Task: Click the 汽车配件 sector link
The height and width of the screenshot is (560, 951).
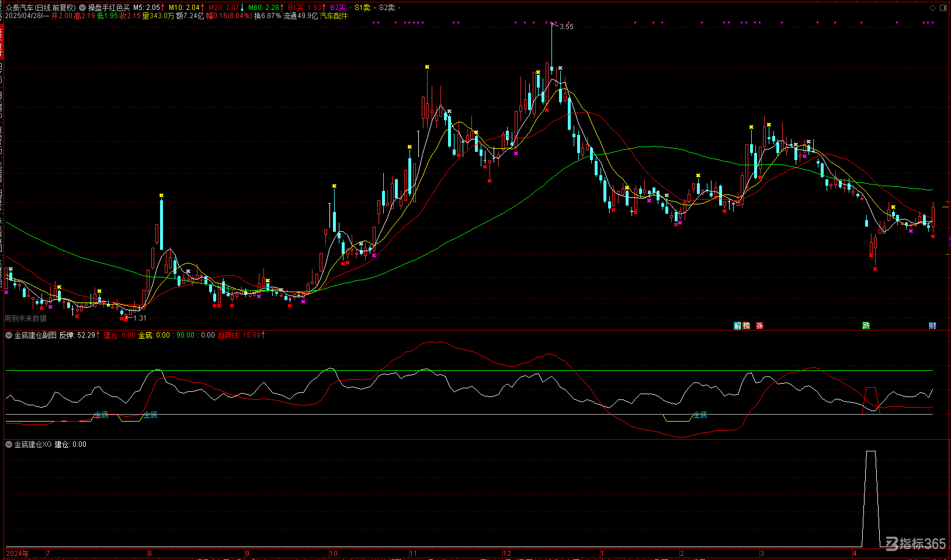Action: tap(334, 16)
